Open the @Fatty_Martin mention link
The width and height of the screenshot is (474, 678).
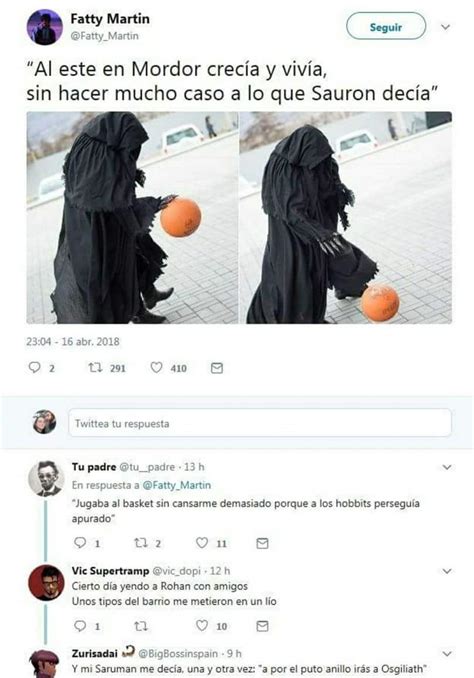[177, 485]
